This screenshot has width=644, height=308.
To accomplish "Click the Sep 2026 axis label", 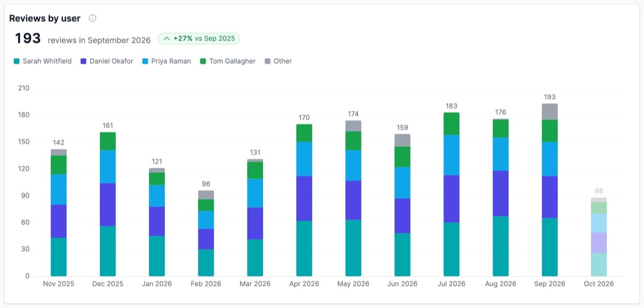I will pos(550,284).
